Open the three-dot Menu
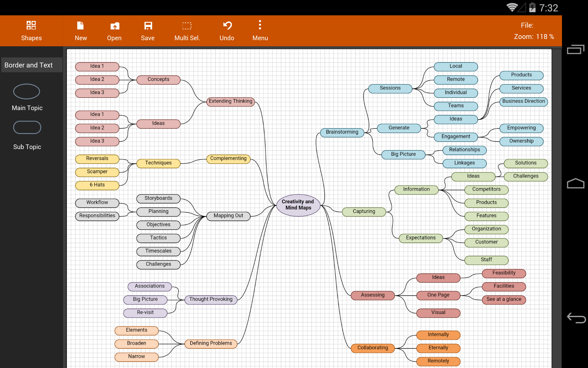This screenshot has width=588, height=368. (260, 25)
